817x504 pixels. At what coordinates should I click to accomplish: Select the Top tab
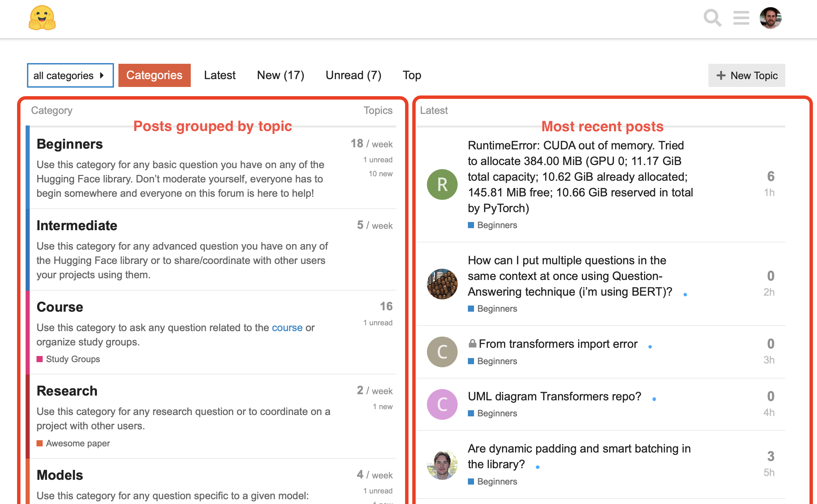pyautogui.click(x=413, y=75)
